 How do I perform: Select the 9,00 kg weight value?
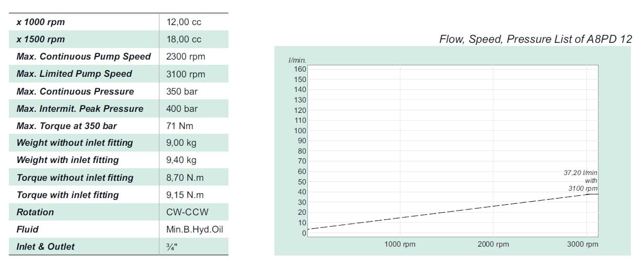point(181,143)
